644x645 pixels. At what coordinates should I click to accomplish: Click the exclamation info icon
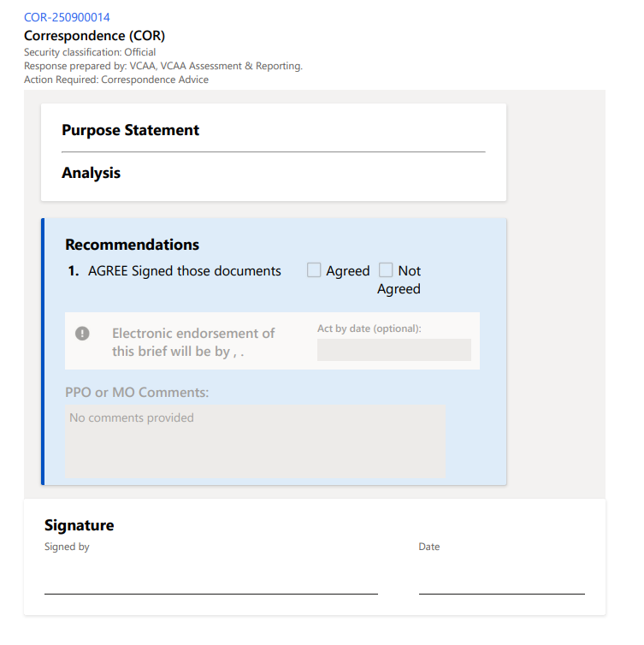tap(83, 334)
